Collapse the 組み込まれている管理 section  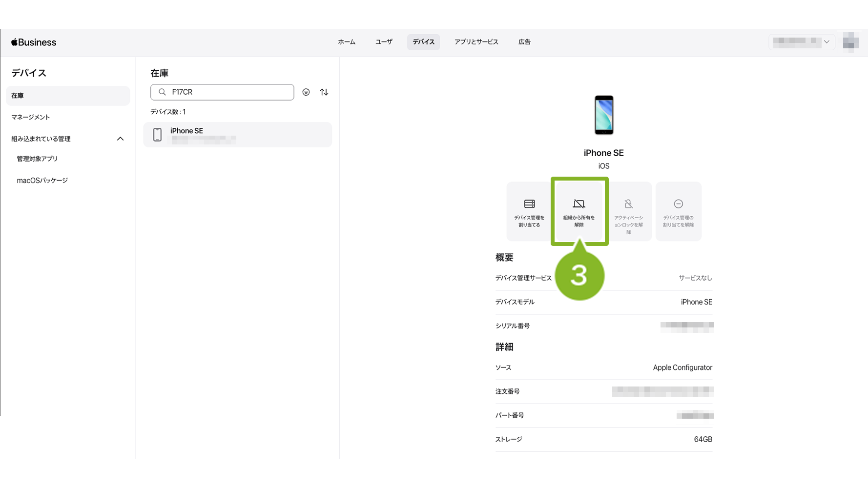(x=120, y=139)
